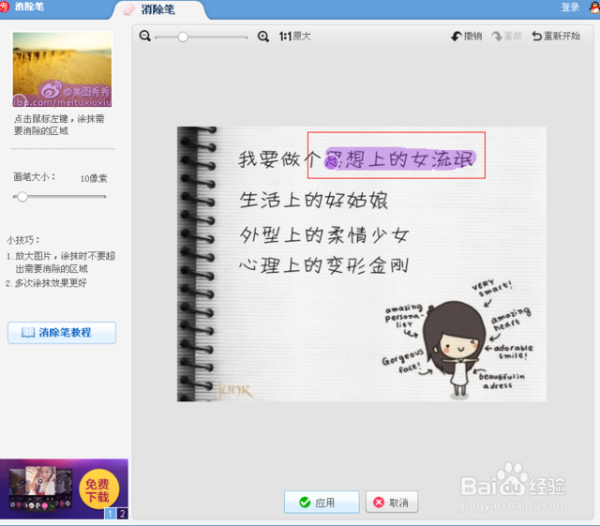Switch to ad page 1
This screenshot has height=526, width=600.
tap(110, 513)
